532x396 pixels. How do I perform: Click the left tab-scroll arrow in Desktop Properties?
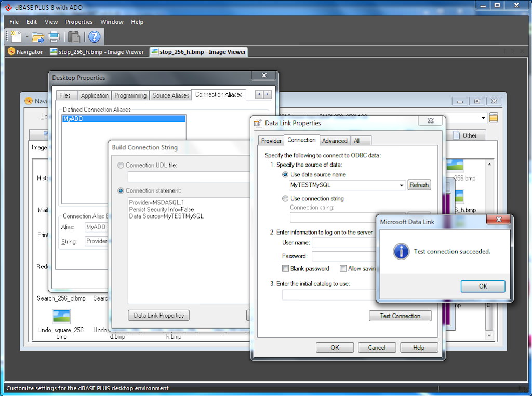click(259, 94)
